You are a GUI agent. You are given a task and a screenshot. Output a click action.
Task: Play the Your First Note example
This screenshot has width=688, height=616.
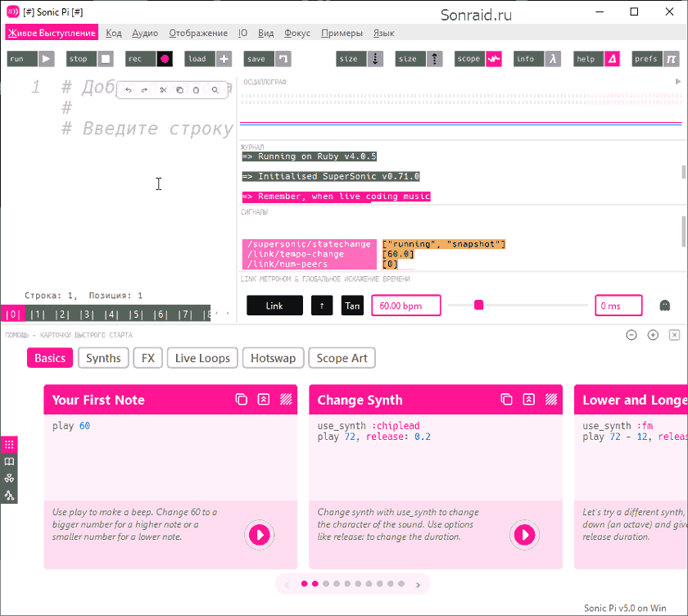click(260, 535)
